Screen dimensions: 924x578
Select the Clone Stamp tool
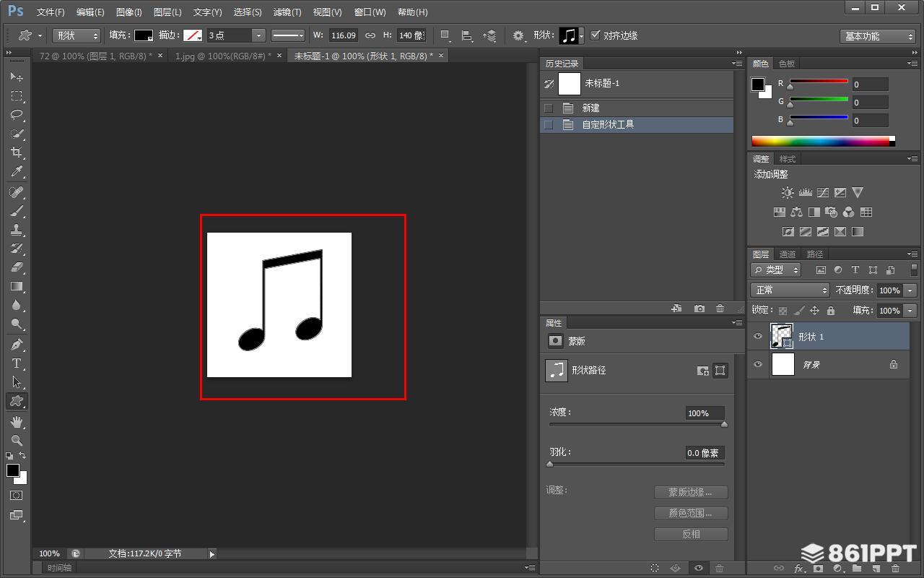click(x=17, y=230)
